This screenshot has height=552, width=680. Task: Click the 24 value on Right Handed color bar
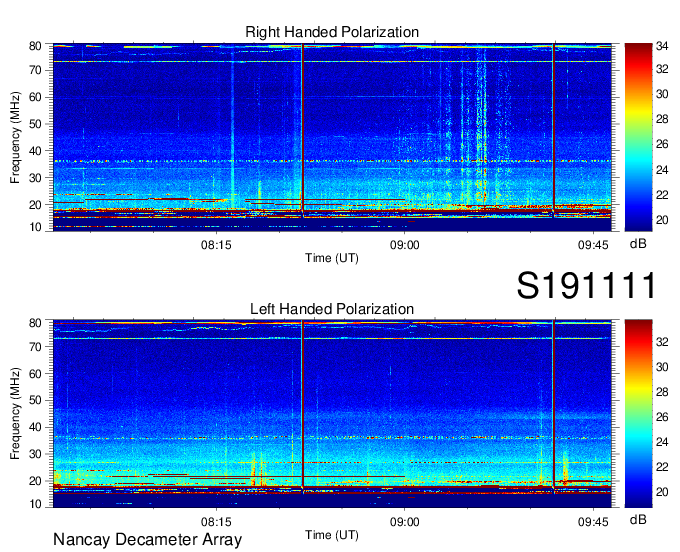(662, 170)
